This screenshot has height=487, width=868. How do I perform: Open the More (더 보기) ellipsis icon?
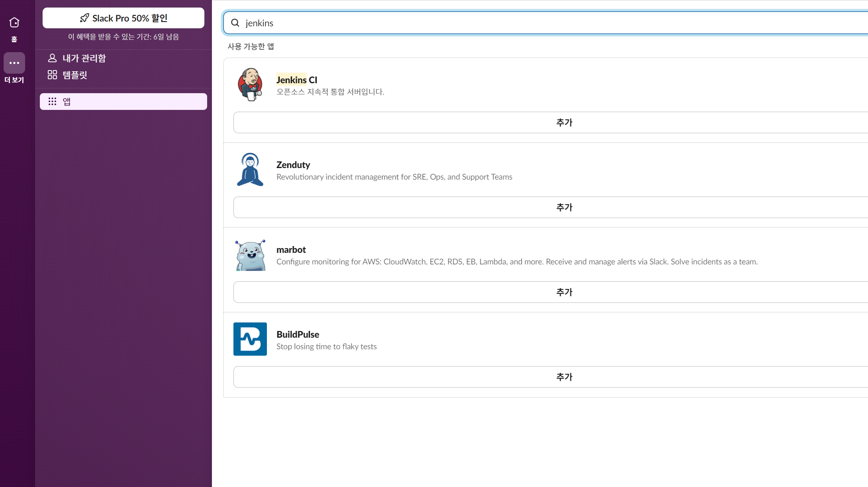14,63
